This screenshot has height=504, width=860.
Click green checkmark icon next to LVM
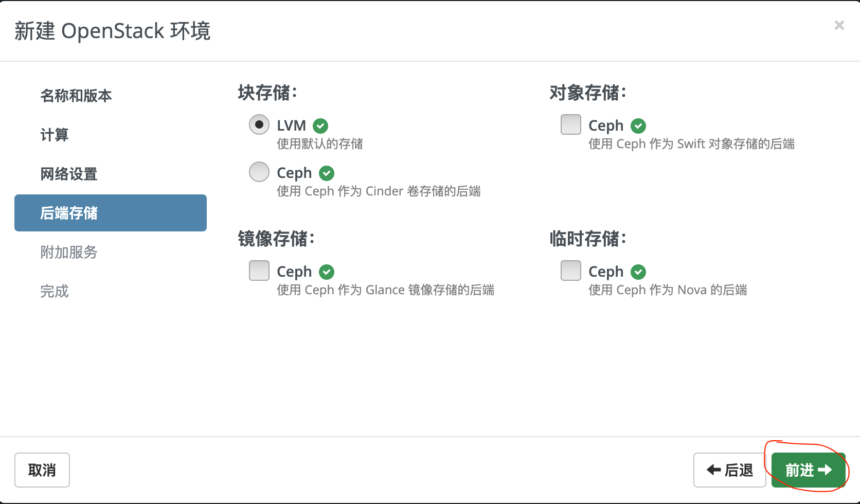click(x=320, y=125)
